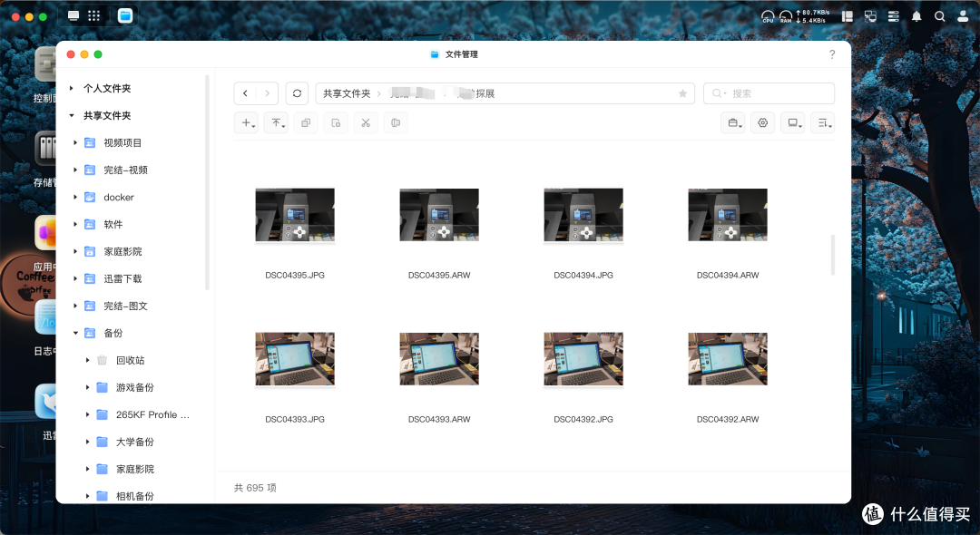Viewport: 980px width, 535px height.
Task: Open the 相机备份 subfolder
Action: [135, 496]
